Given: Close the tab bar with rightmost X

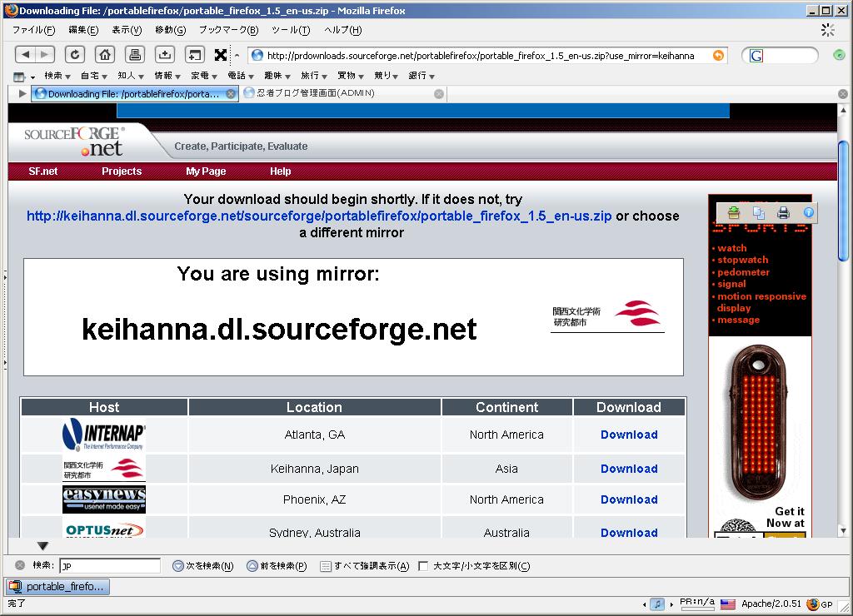Looking at the screenshot, I should tap(843, 94).
